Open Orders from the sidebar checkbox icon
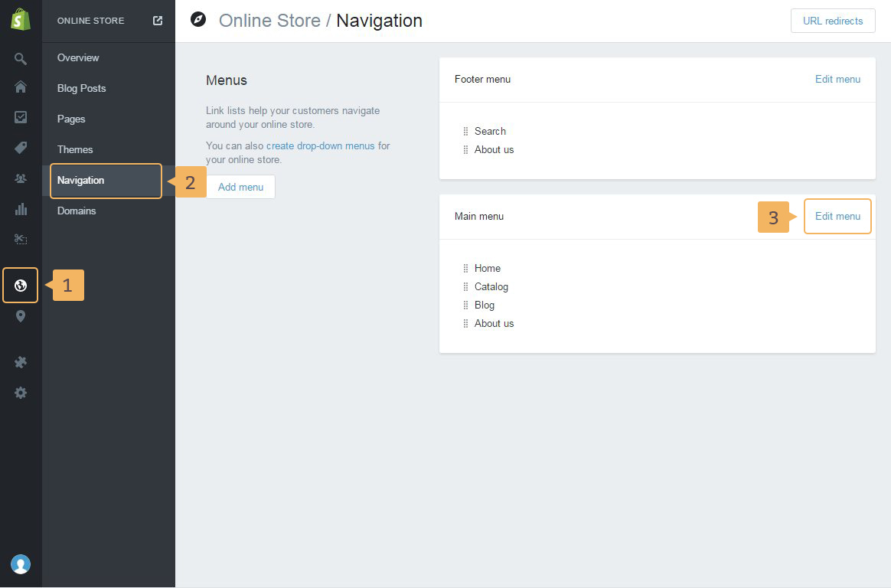The width and height of the screenshot is (891, 588). coord(21,117)
